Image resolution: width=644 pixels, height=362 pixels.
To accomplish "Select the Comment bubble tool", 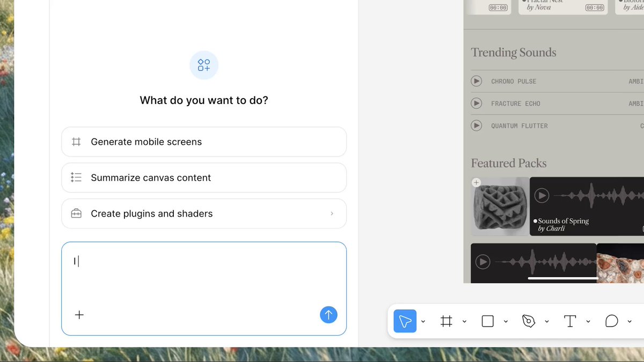I will 611,321.
